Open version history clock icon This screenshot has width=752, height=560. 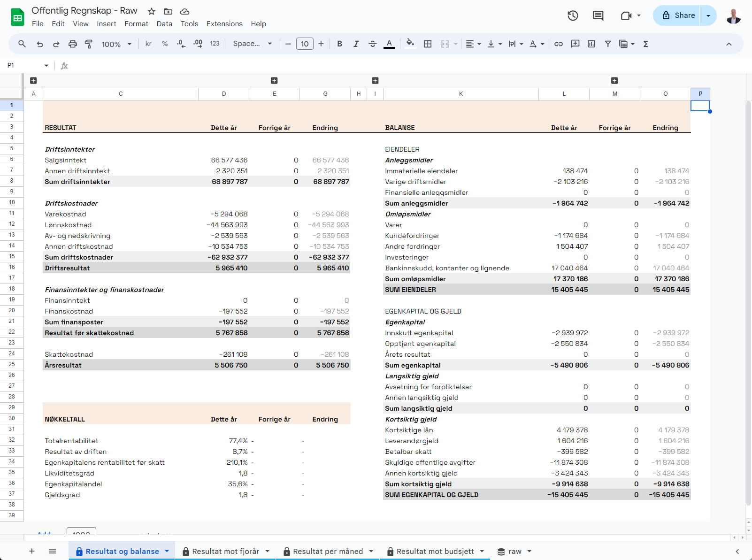pyautogui.click(x=573, y=15)
